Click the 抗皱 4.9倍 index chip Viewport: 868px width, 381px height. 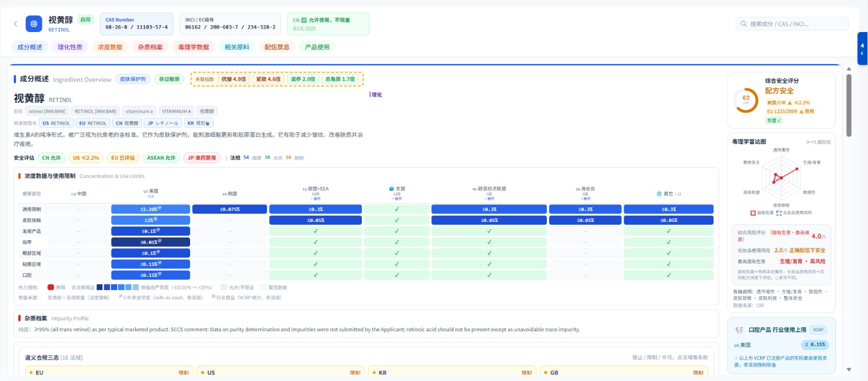point(234,79)
